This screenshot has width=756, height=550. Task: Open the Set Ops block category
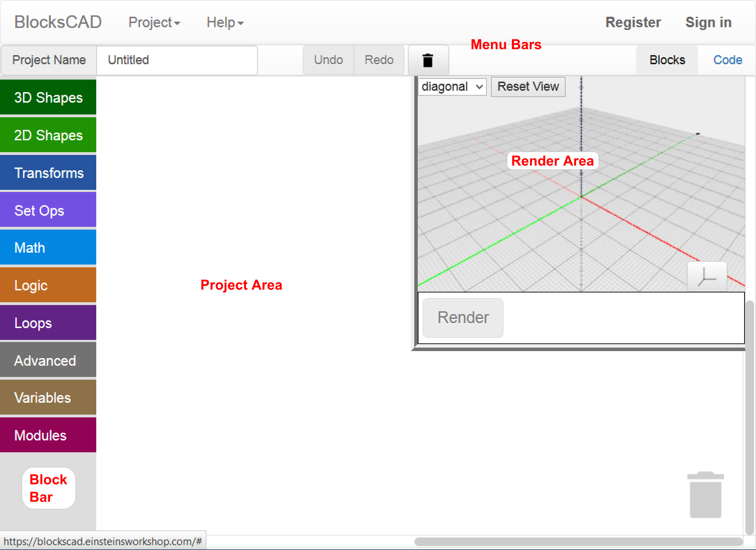click(x=48, y=210)
